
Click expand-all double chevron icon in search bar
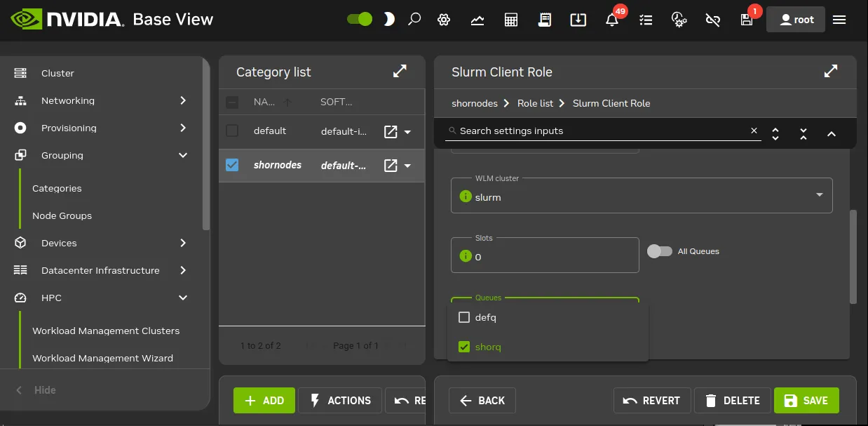click(775, 133)
